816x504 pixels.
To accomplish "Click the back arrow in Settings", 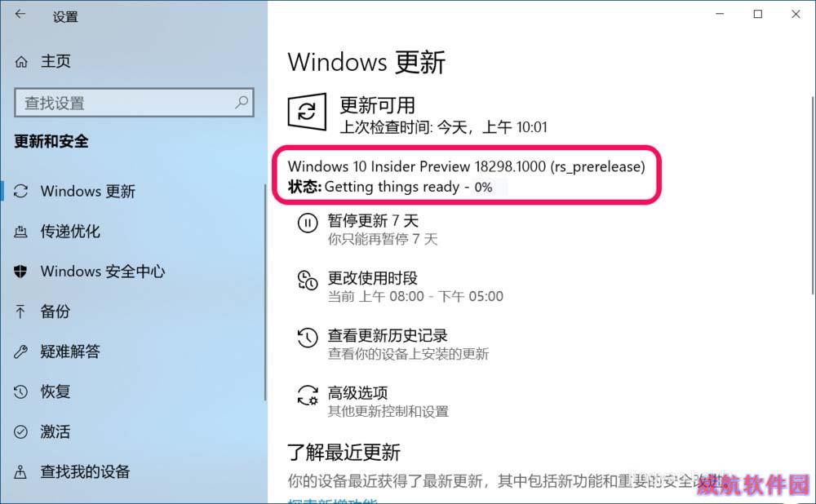I will (x=20, y=15).
